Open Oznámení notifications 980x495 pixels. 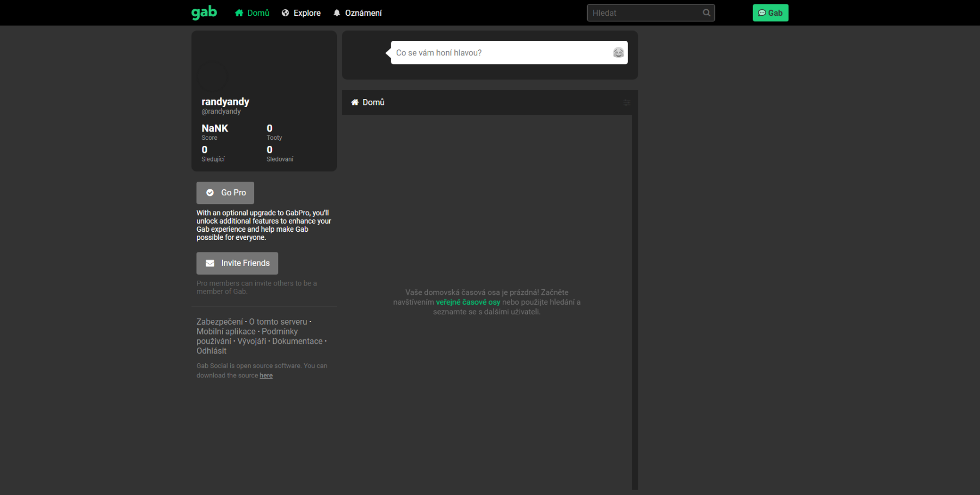click(x=358, y=13)
